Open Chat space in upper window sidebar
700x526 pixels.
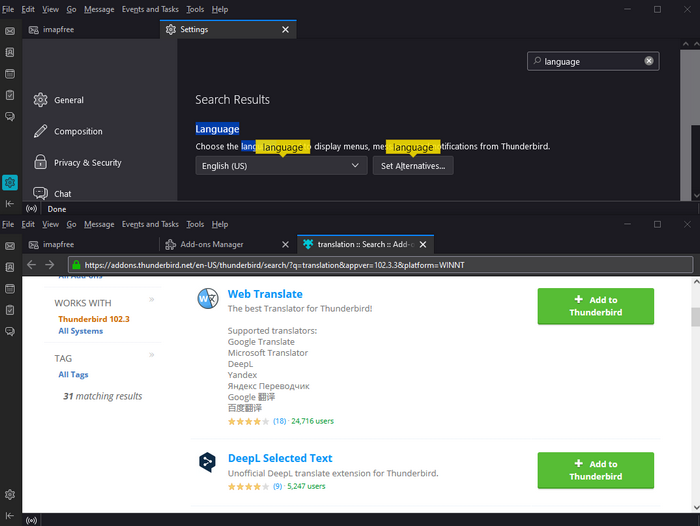(x=10, y=117)
